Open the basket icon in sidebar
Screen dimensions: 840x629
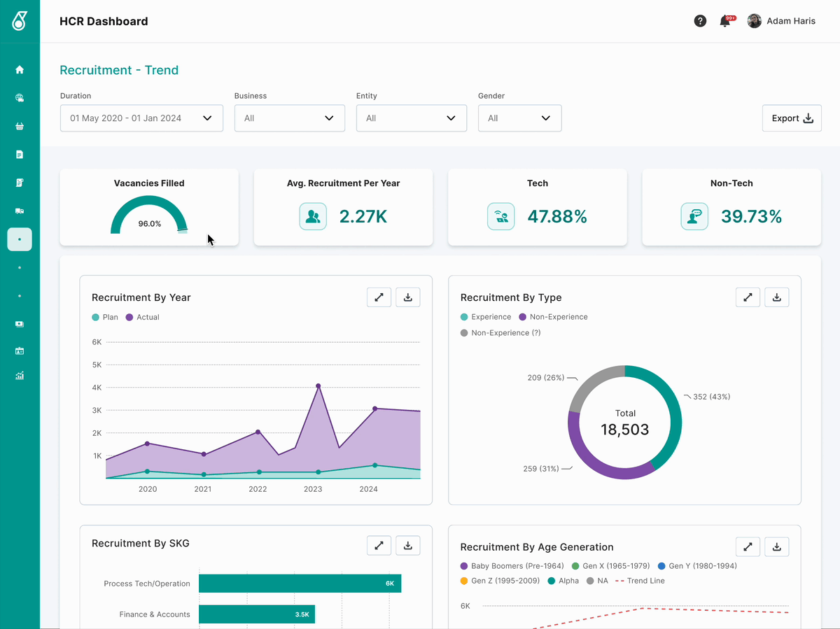point(20,127)
